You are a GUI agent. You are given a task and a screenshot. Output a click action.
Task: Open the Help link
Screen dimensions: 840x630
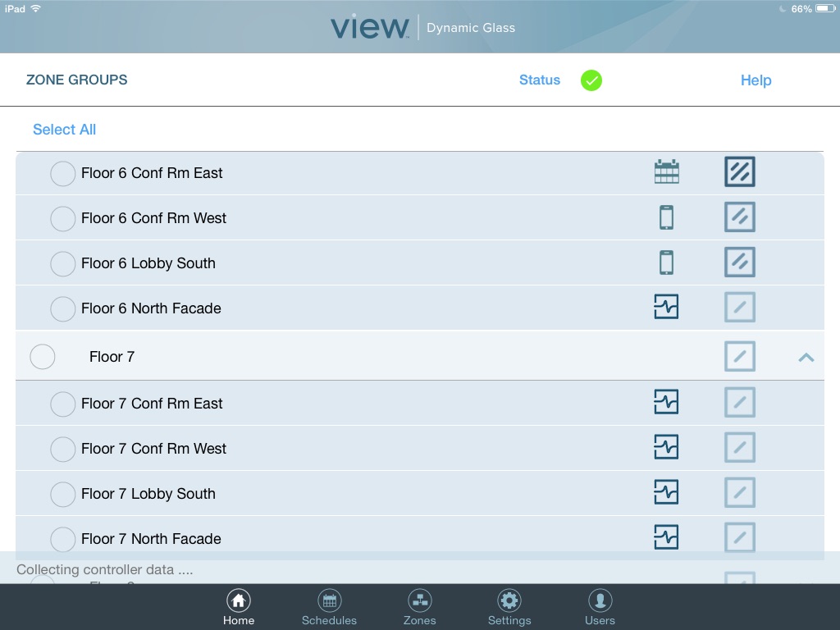tap(756, 80)
